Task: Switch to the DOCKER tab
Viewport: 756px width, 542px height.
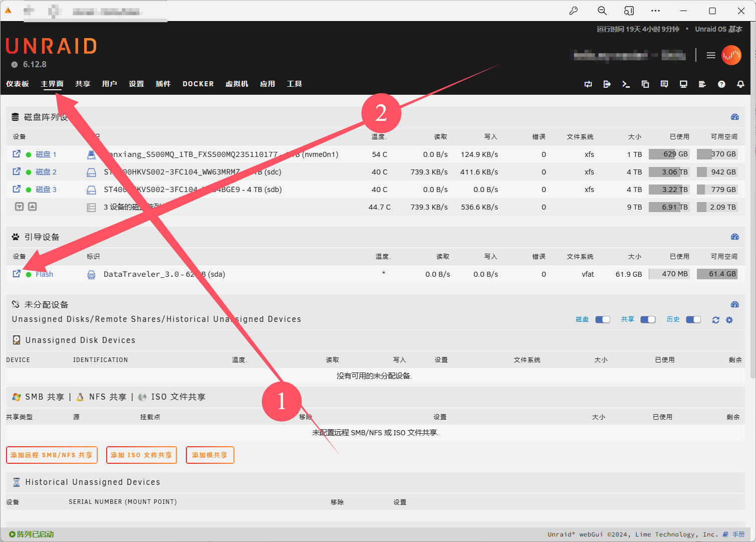Action: pos(198,84)
